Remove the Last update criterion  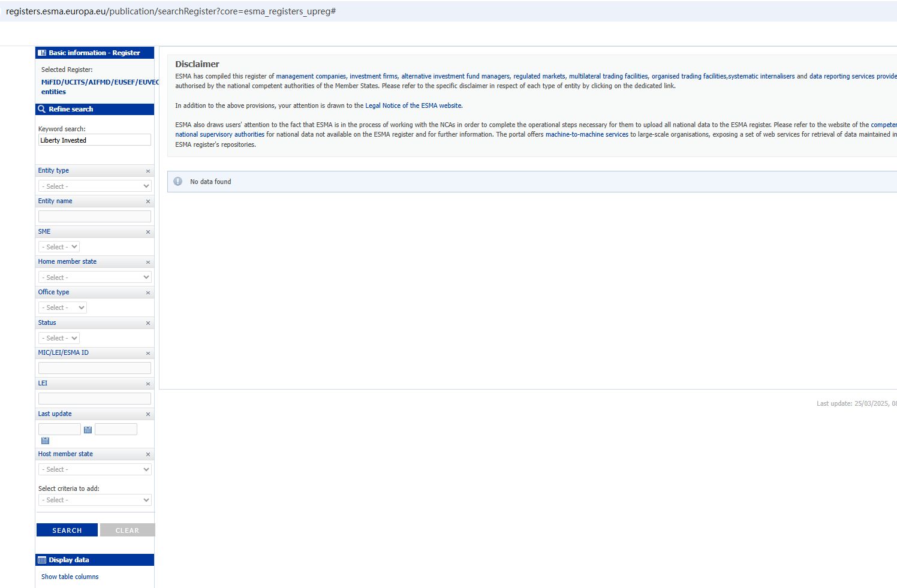tap(148, 414)
